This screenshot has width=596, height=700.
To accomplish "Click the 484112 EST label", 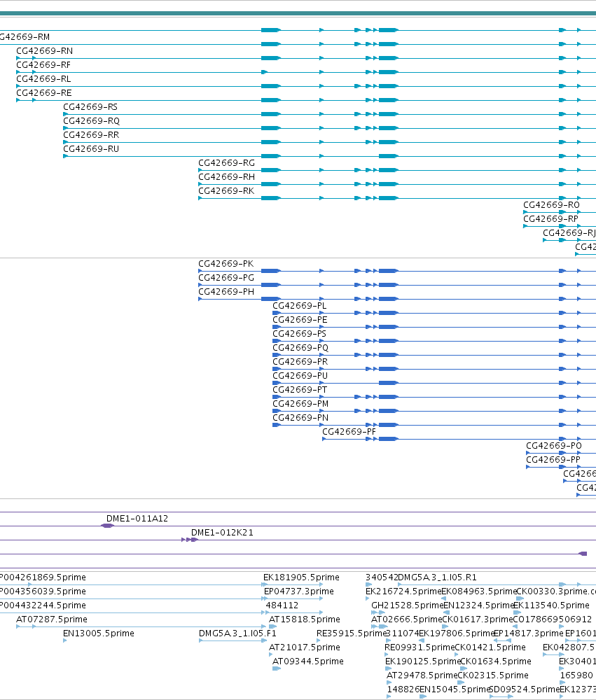I will [282, 605].
